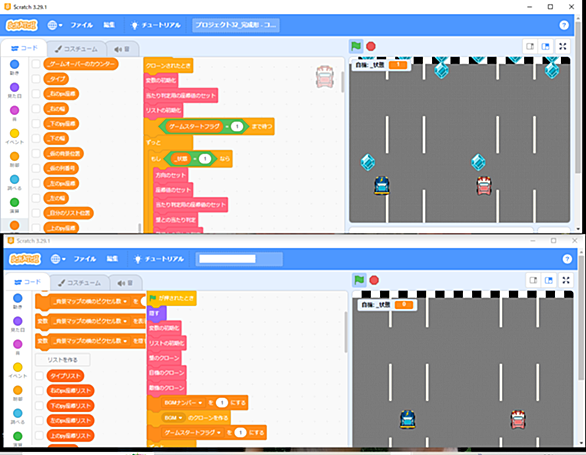This screenshot has width=586, height=455.
Task: Check the _自分のリスト位置 variable checkbox
Action: (36, 213)
